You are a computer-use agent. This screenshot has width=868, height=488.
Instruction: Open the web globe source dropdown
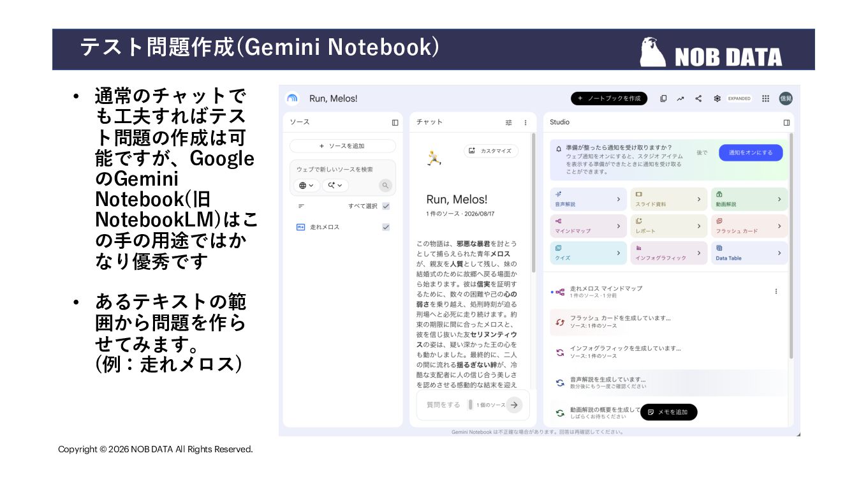pyautogui.click(x=306, y=186)
